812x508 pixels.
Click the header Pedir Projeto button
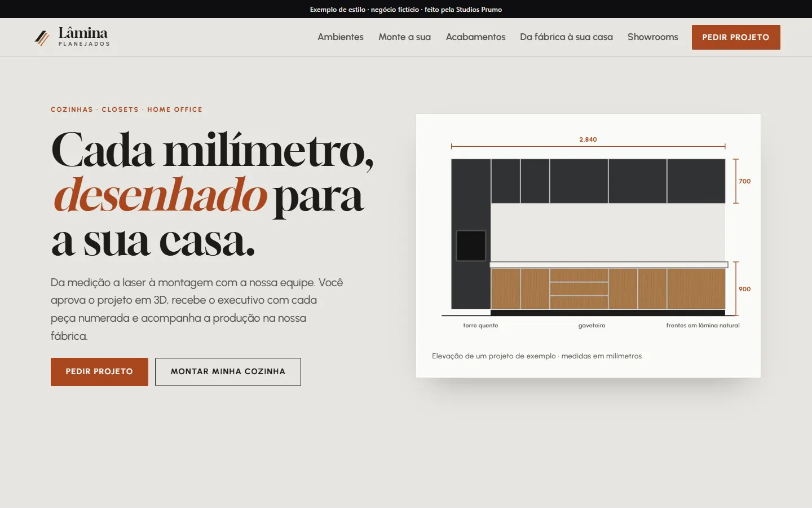[x=736, y=37]
